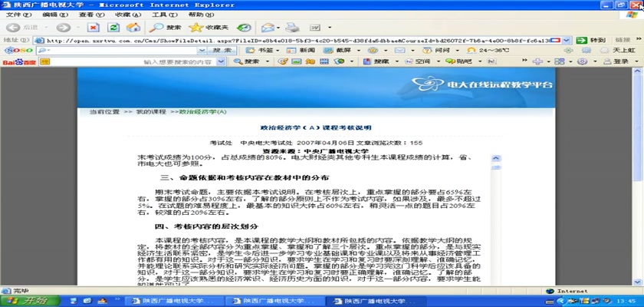Click the 天上虹 toolbar item

coord(616,50)
